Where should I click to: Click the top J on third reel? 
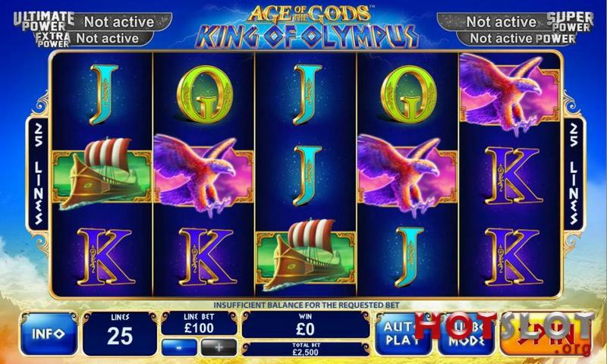click(307, 94)
